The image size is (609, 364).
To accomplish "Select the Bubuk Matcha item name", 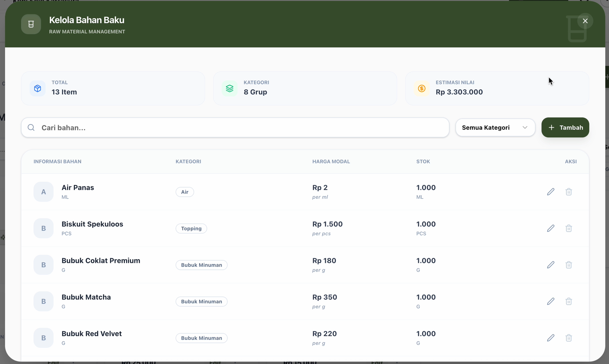I will coord(86,297).
